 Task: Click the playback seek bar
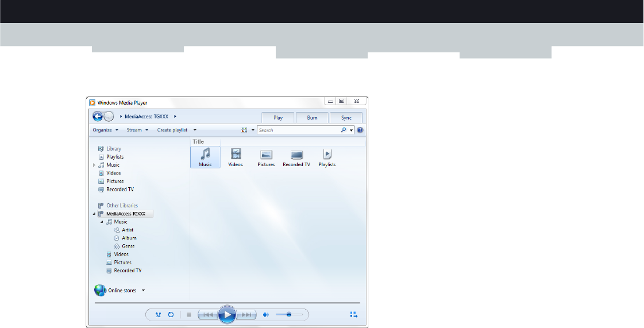(227, 303)
